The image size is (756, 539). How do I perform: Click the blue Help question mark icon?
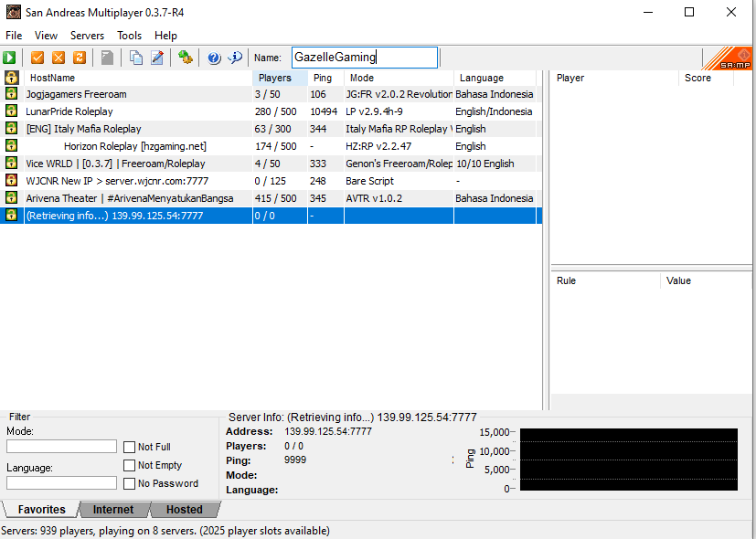214,58
